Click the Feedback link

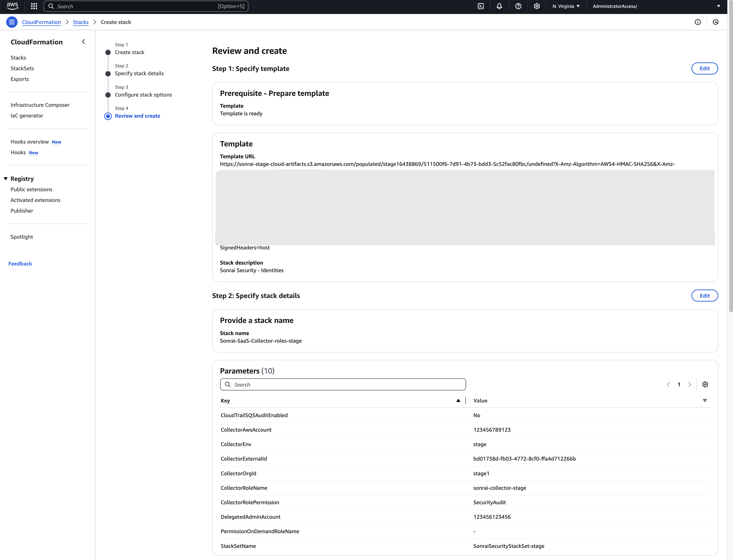pyautogui.click(x=20, y=264)
